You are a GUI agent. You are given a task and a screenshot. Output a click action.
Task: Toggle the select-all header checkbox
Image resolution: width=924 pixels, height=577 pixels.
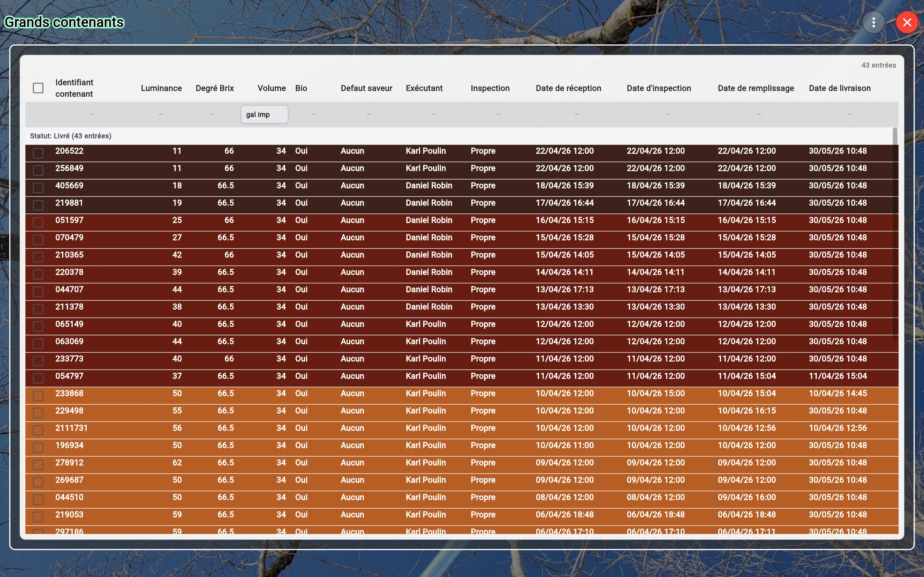click(x=38, y=88)
